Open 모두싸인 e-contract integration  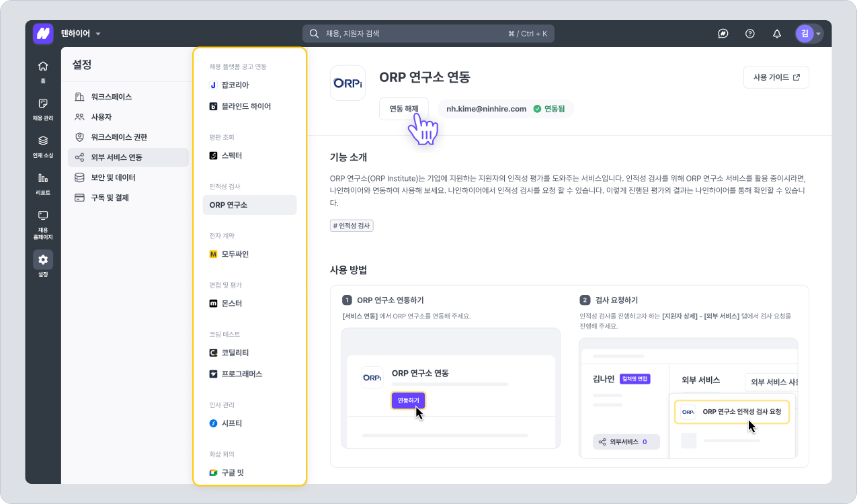coord(249,254)
